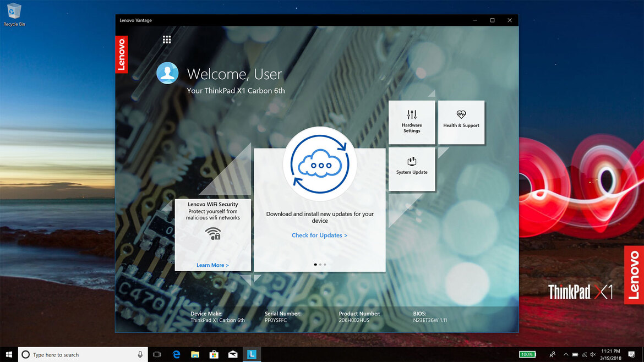The width and height of the screenshot is (644, 362).
Task: Open the Windows Start menu
Action: coord(9,354)
